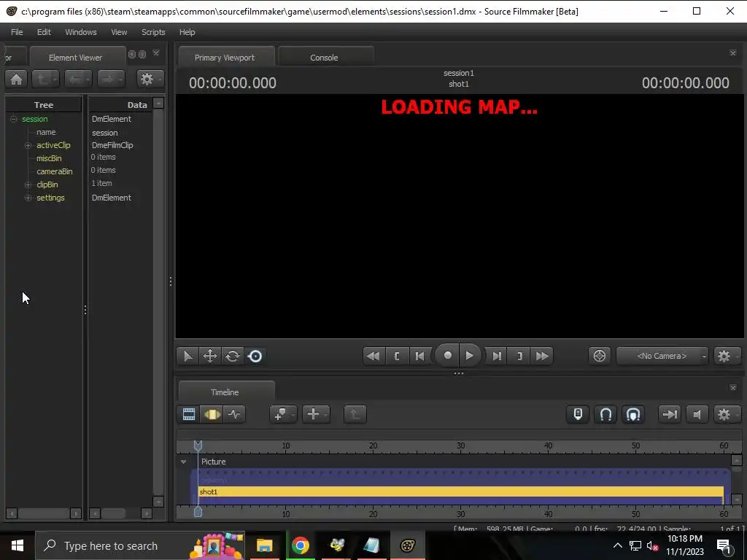Screen dimensions: 747x560
Task: Click the Data column header
Action: coord(121,105)
